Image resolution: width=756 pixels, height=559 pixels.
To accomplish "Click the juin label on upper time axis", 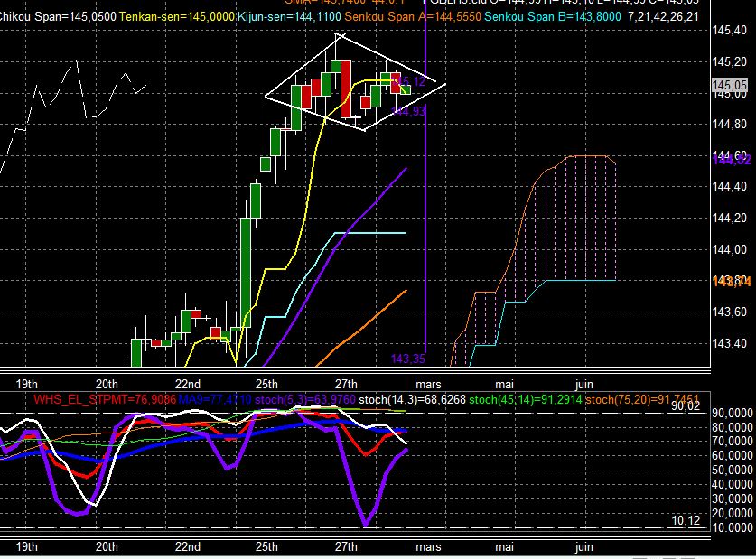I will (583, 385).
